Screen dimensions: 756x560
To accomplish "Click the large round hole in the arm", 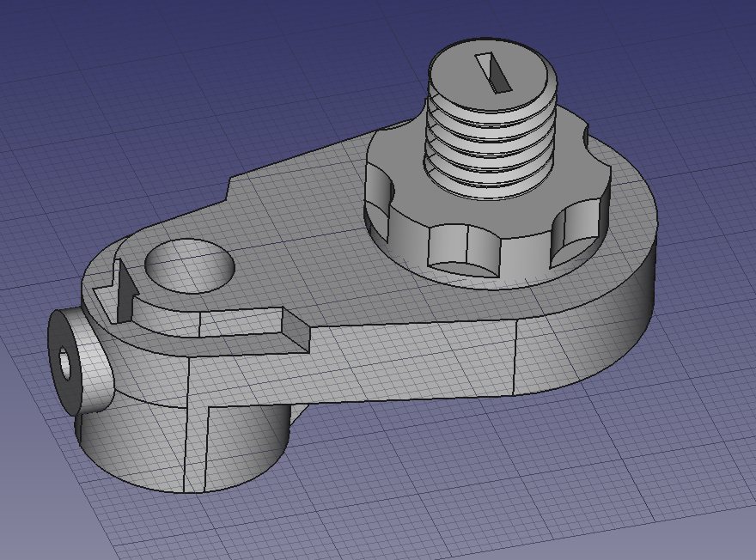I will [x=190, y=265].
